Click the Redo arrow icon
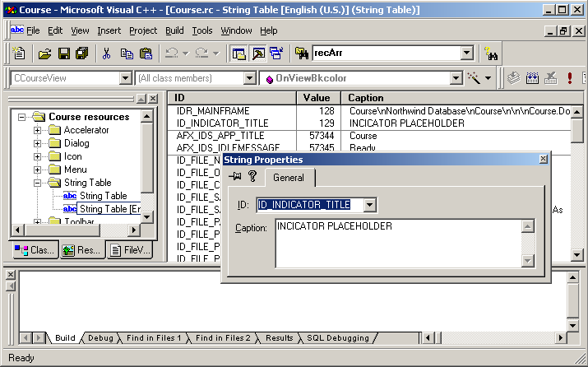This screenshot has height=367, width=588. point(201,53)
